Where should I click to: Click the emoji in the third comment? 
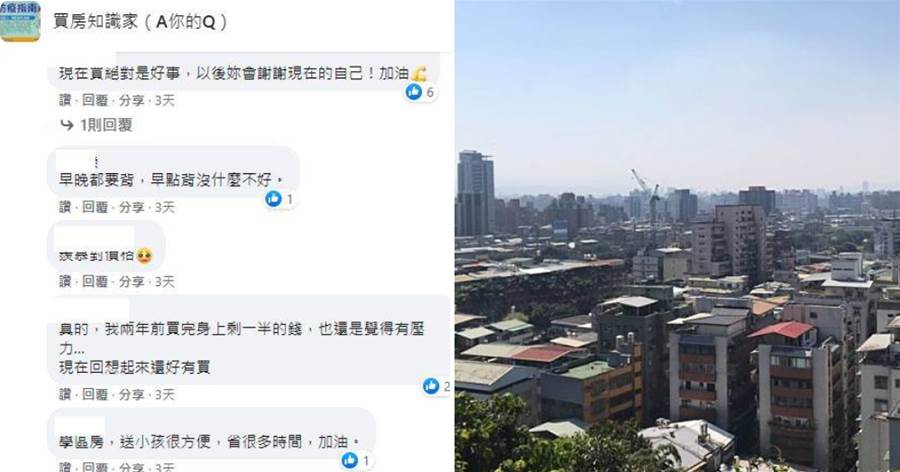tap(144, 256)
